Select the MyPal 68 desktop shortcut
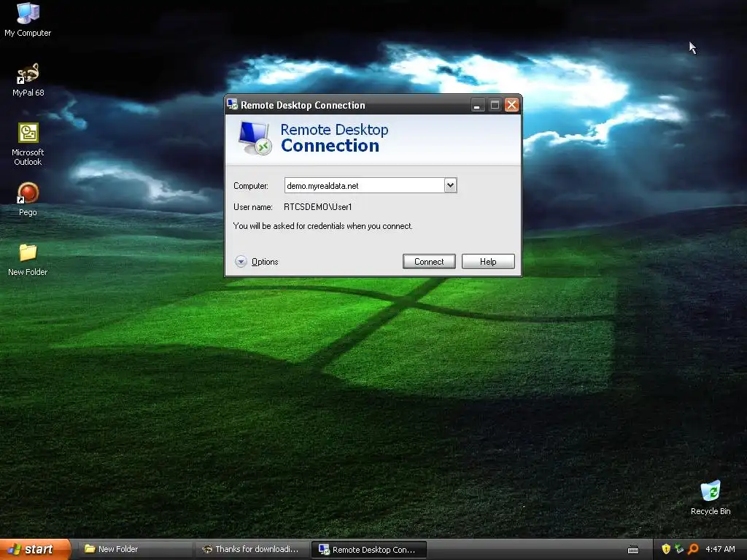Viewport: 747px width, 560px height. point(28,80)
